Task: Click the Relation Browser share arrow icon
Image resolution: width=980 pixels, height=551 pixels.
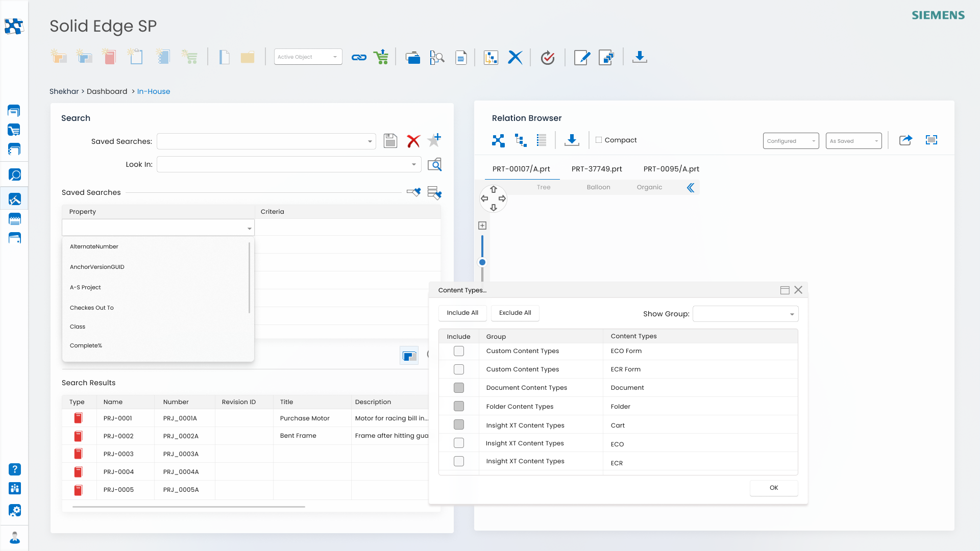Action: pyautogui.click(x=905, y=140)
